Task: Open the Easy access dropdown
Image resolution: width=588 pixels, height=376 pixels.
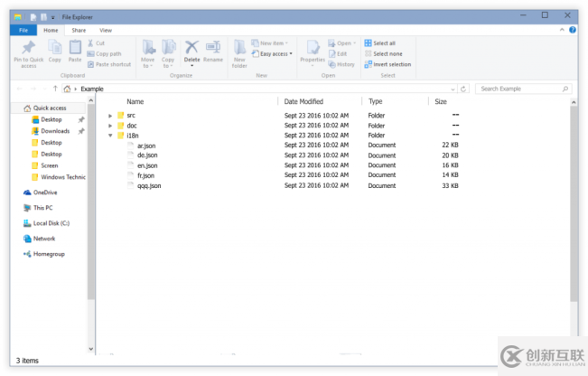Action: tap(272, 53)
